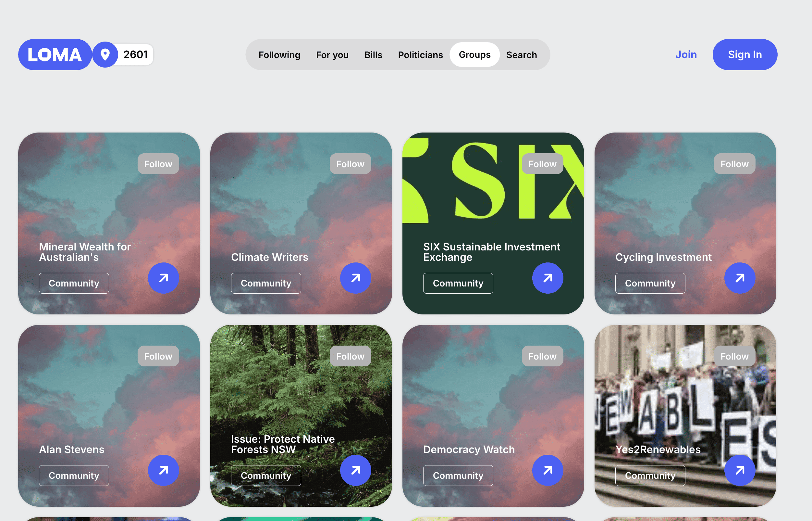Click the Join link
This screenshot has width=812, height=521.
tap(685, 55)
